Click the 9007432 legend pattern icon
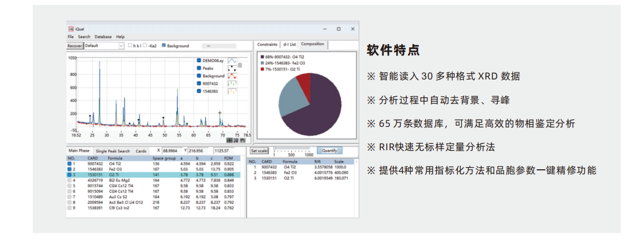The image size is (644, 252). click(232, 84)
